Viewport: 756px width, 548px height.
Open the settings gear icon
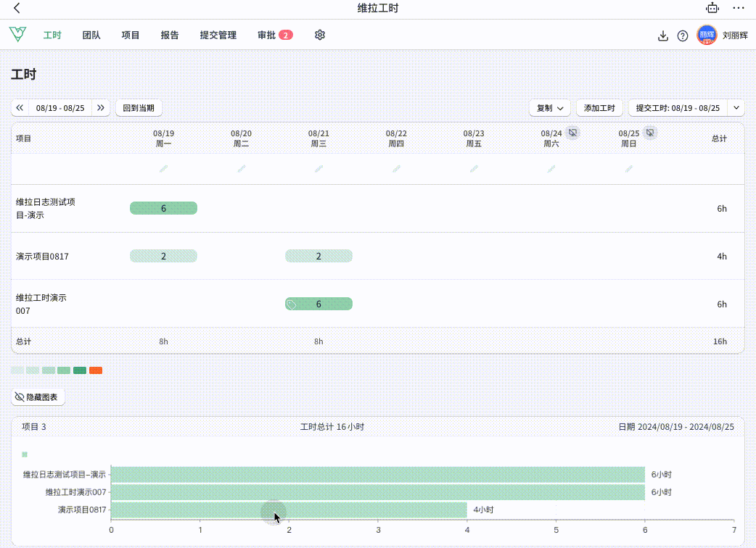tap(320, 35)
